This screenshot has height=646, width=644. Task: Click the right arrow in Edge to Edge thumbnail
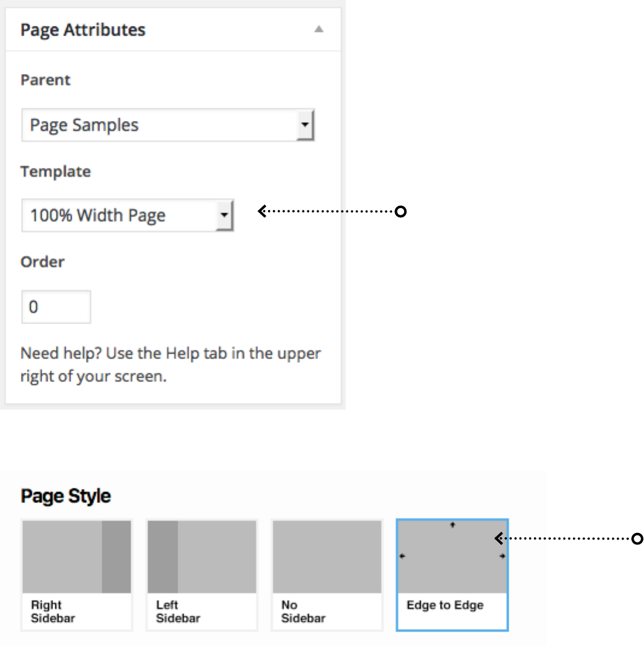pyautogui.click(x=502, y=556)
